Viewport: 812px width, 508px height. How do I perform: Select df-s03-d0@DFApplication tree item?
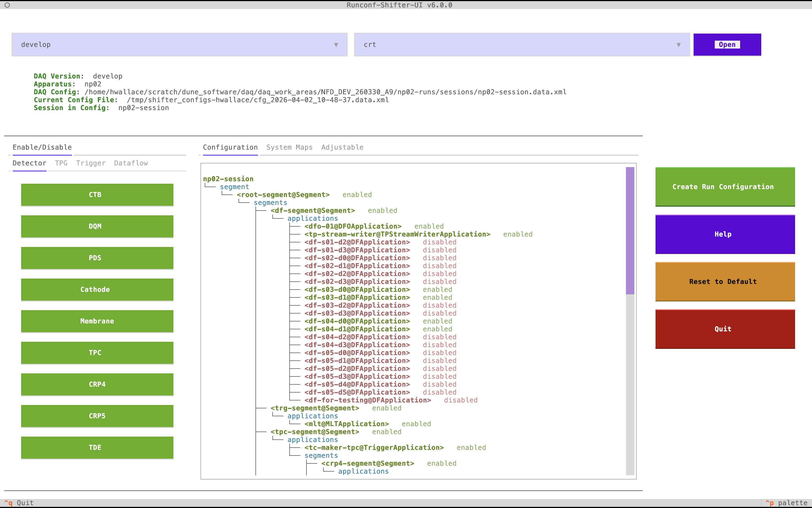pos(357,290)
